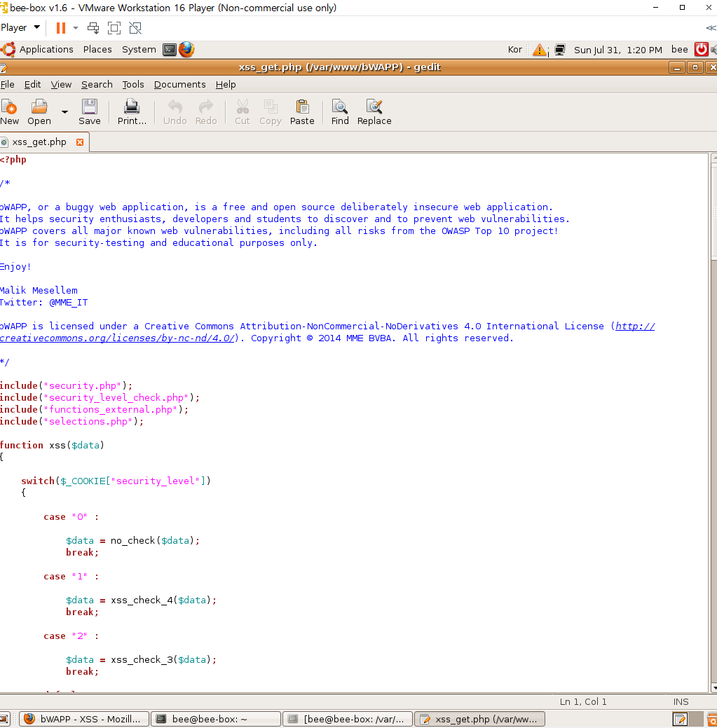Open the Tools menu
717x728 pixels.
click(x=132, y=85)
